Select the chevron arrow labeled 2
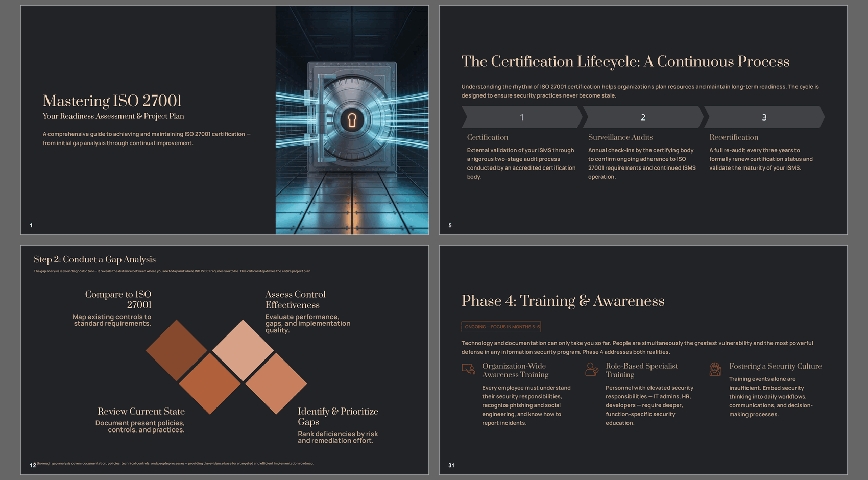 click(x=643, y=117)
